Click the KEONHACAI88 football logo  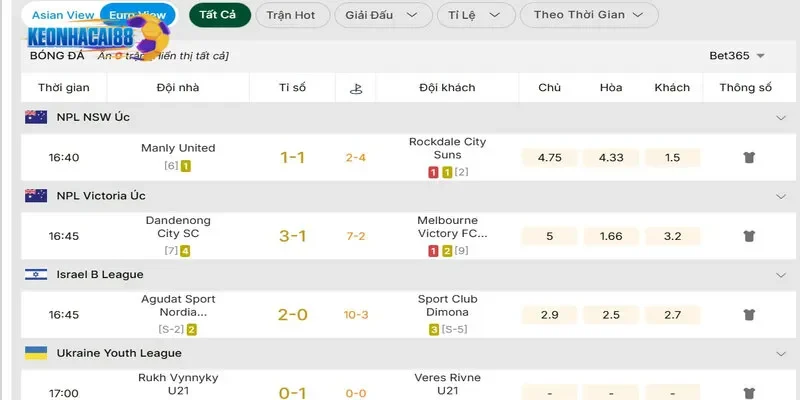click(98, 37)
